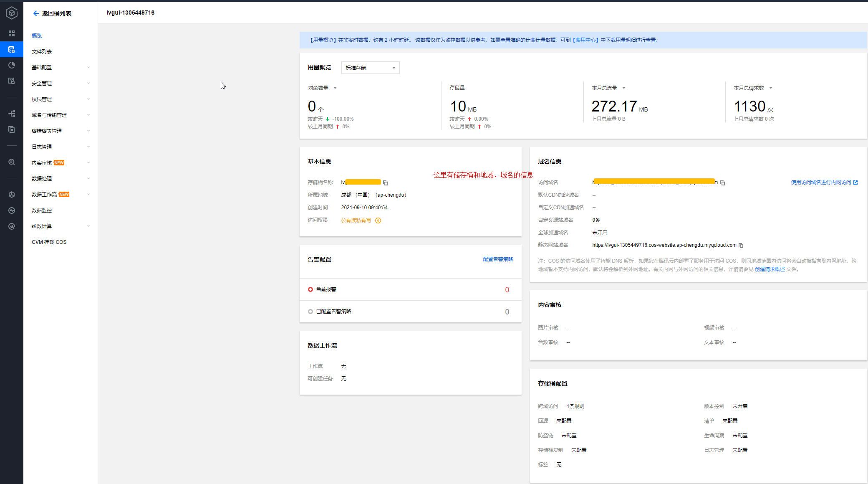
Task: Click the magnifier search icon in dark sidebar
Action: tap(12, 162)
